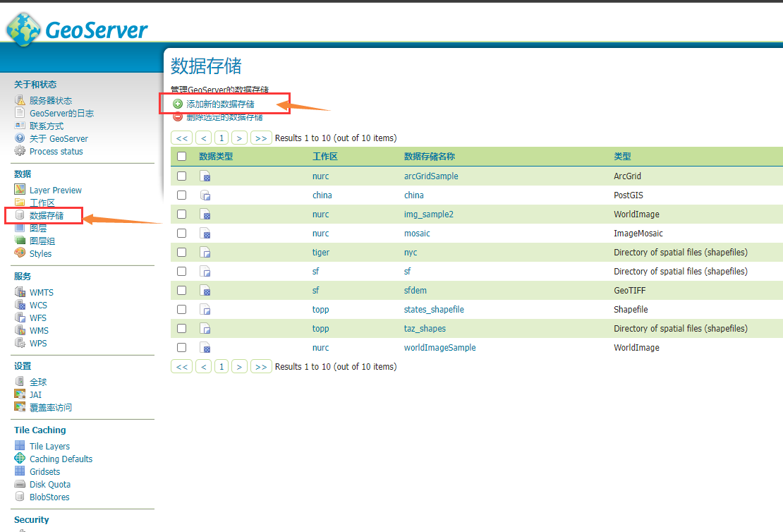Check the box for worldImageSample row
This screenshot has height=532, width=783.
pos(182,347)
